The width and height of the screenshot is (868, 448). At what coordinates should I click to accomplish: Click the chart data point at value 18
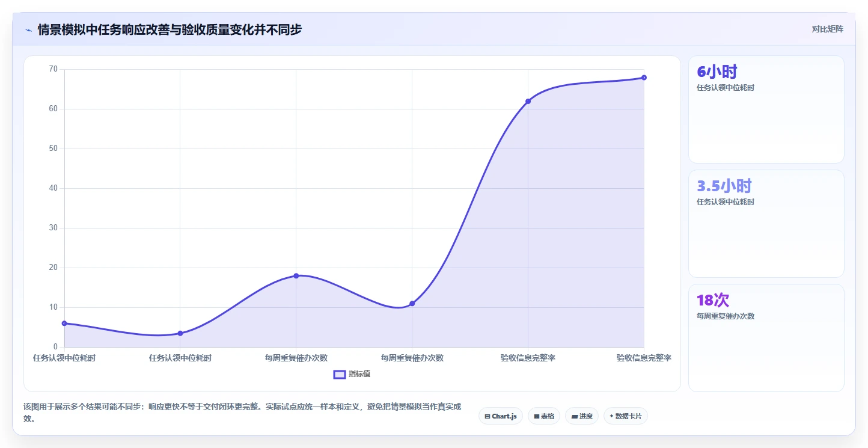(x=296, y=275)
